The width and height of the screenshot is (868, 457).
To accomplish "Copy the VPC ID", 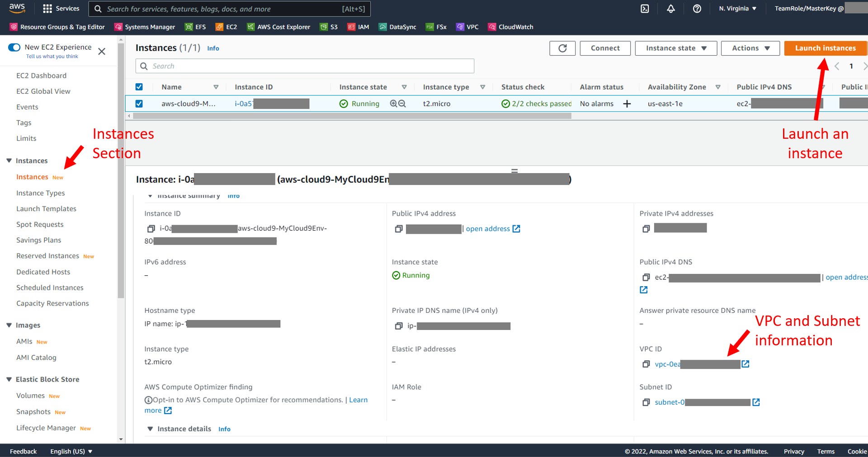I will tap(646, 364).
